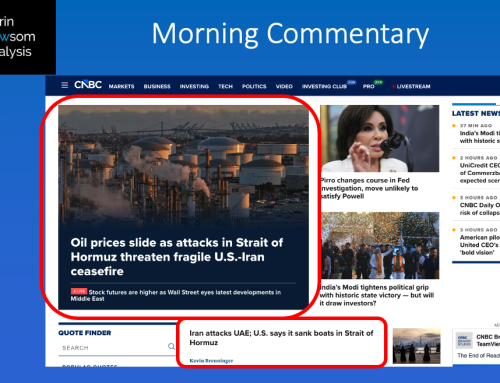The width and height of the screenshot is (500, 383).
Task: Click the red LIVE badge
Action: pyautogui.click(x=79, y=291)
